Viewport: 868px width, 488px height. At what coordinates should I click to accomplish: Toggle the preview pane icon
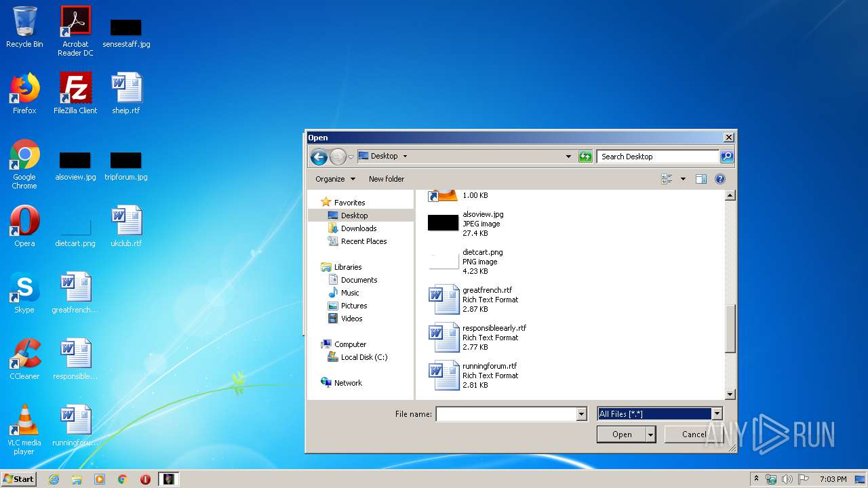pos(701,179)
